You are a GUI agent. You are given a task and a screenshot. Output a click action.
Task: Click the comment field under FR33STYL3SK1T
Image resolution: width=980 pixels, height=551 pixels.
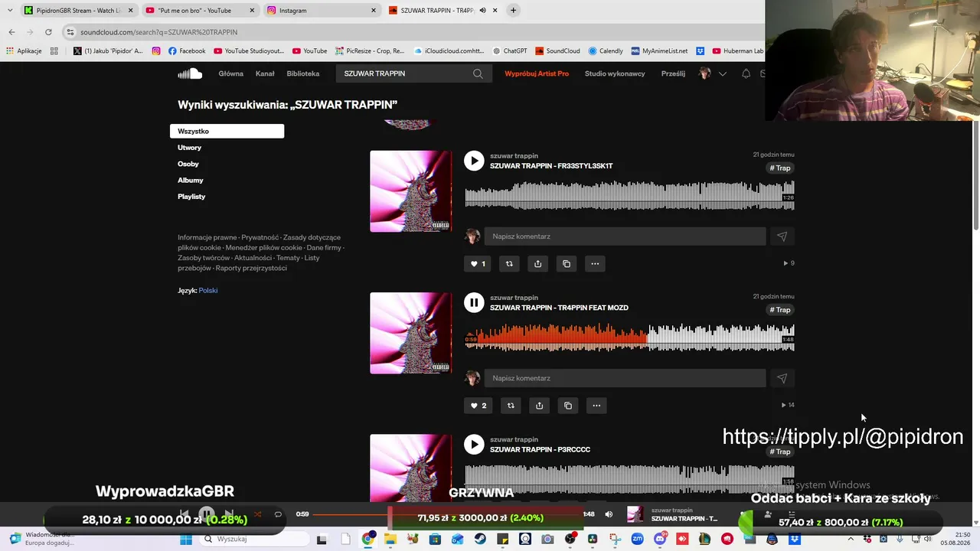pyautogui.click(x=626, y=236)
